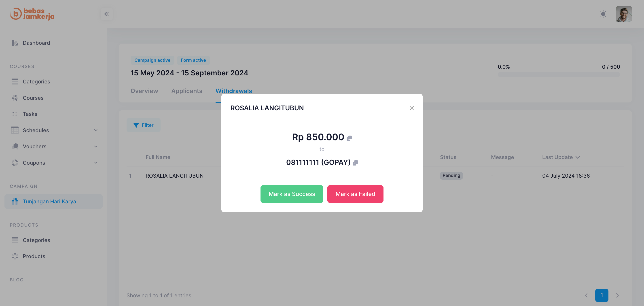Click the Filter funnel button
Screen dimensions: 644x306
click(x=144, y=125)
